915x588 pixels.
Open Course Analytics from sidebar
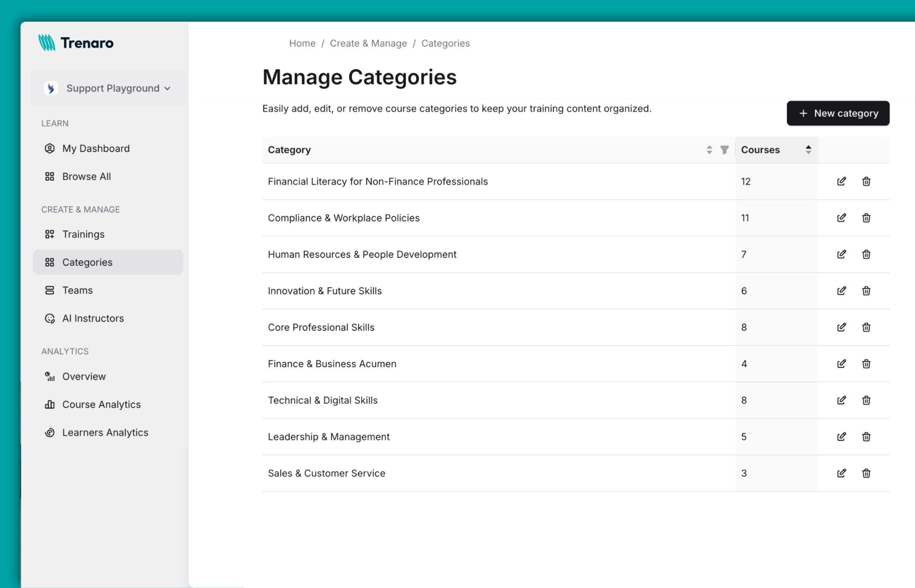(x=101, y=404)
